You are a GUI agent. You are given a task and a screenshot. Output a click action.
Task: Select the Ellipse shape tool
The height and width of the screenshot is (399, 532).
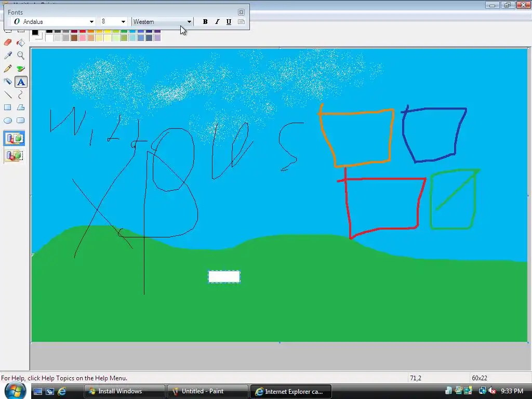point(8,121)
